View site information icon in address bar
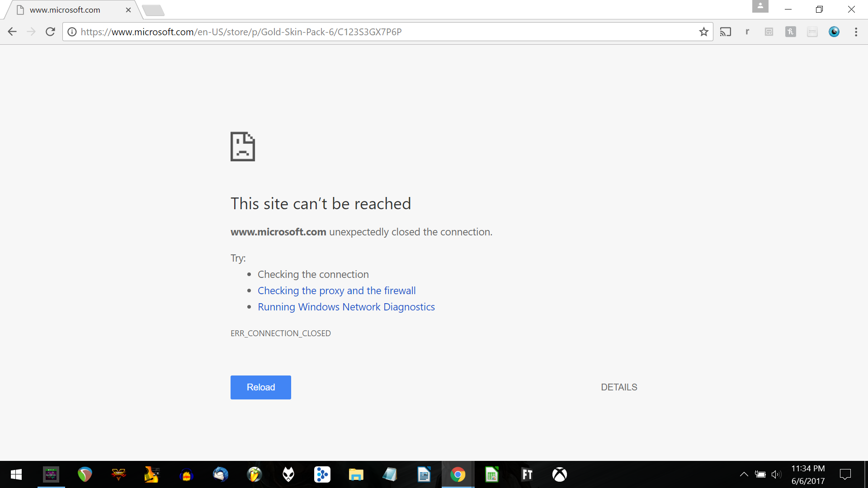 tap(72, 32)
